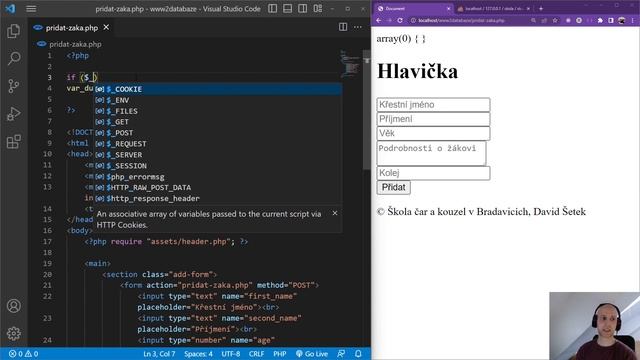This screenshot has height=360, width=640.
Task: Open the editor More Actions menu
Action: point(358,27)
